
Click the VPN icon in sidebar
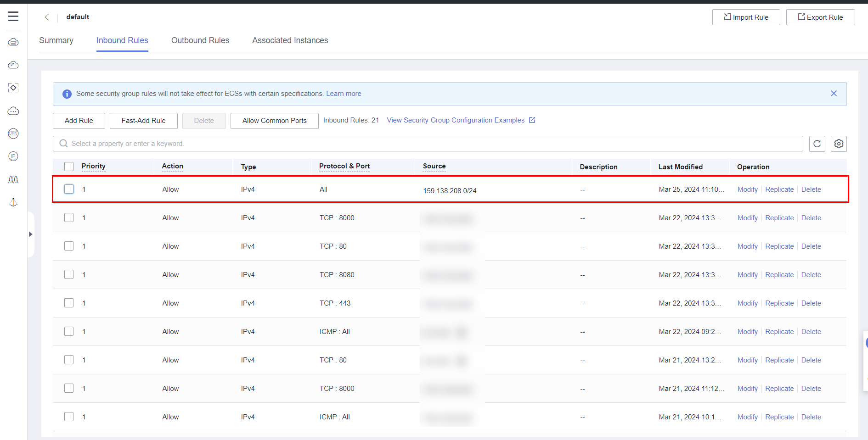(x=13, y=134)
